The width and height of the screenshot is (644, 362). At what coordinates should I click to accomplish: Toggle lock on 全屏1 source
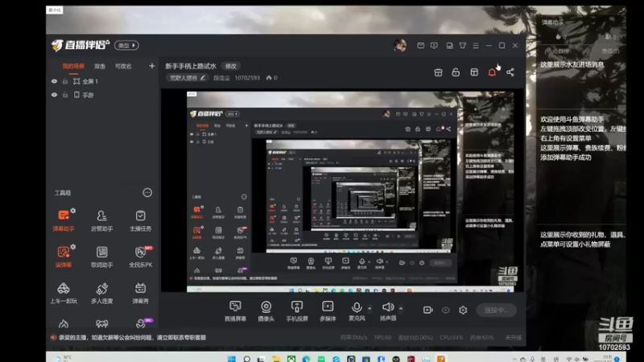tap(65, 81)
